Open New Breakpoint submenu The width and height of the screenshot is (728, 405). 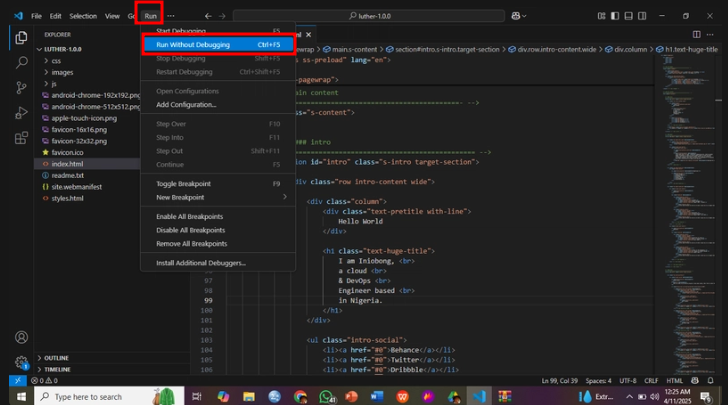(218, 197)
